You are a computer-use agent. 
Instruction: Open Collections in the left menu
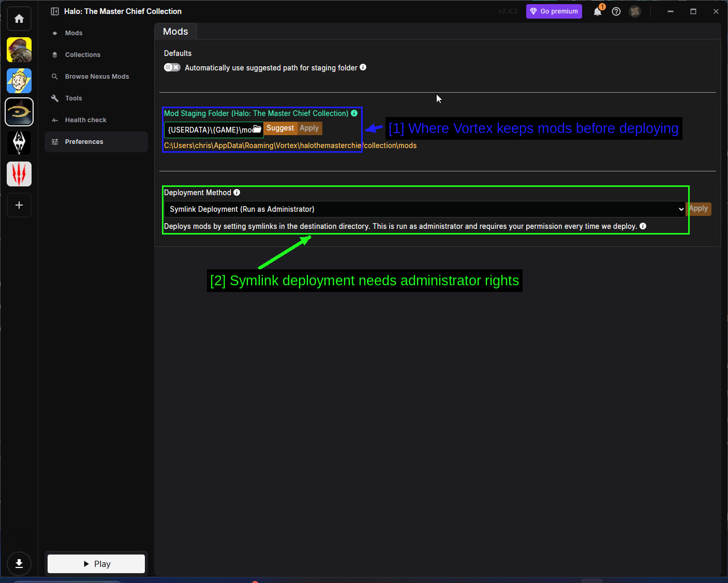point(96,55)
